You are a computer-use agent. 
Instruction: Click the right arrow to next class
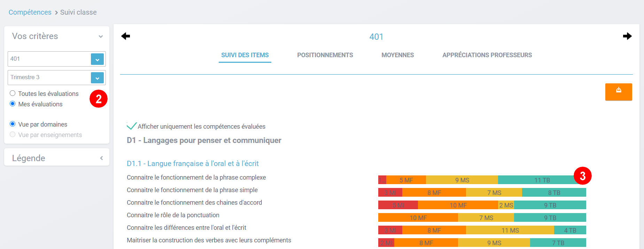point(627,36)
